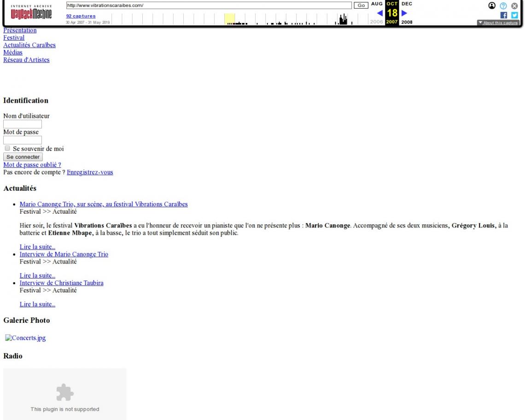Close the Wayback Machine toolbar
Screen dimensions: 525x420
[x=514, y=6]
